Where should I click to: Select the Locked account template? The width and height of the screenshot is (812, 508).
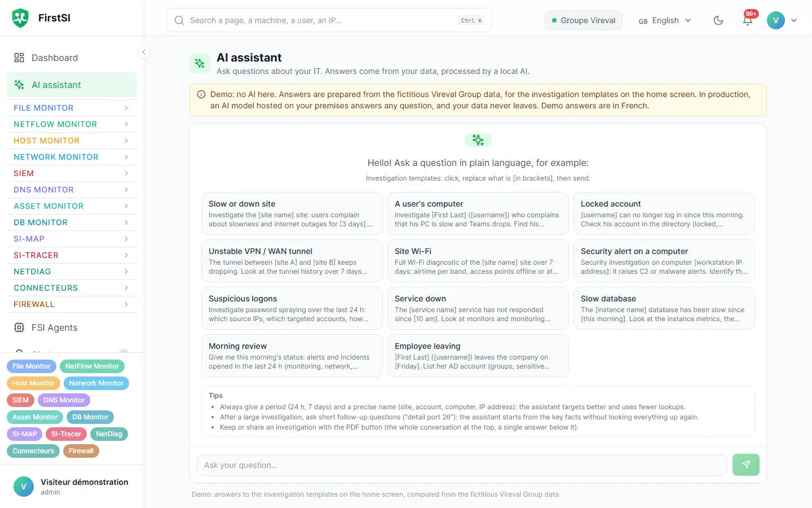coord(664,213)
